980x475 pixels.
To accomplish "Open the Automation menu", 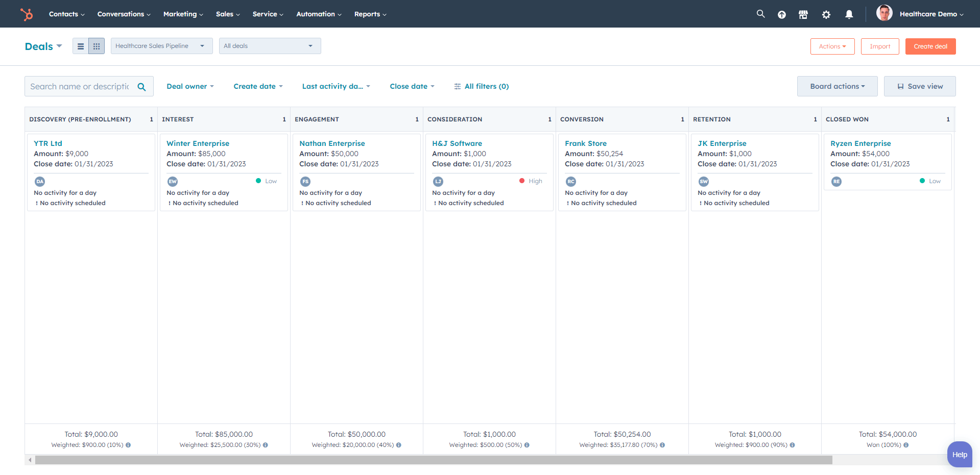I will [319, 14].
